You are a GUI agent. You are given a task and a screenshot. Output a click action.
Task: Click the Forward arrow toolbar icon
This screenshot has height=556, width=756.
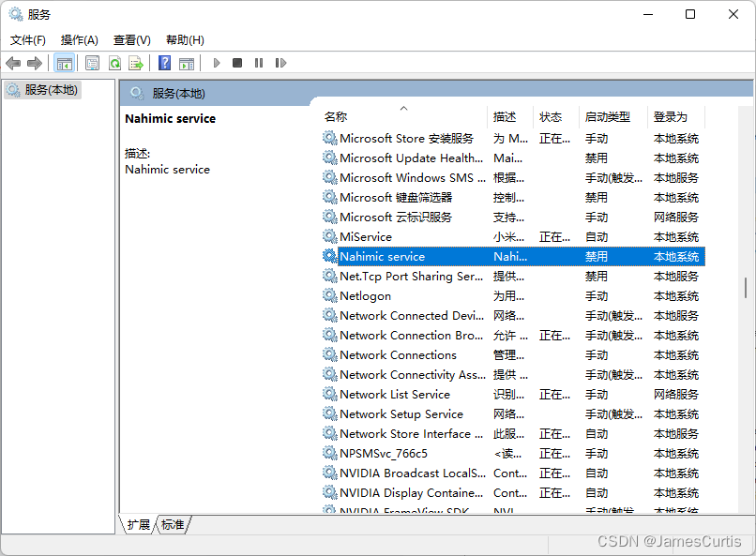tap(35, 63)
